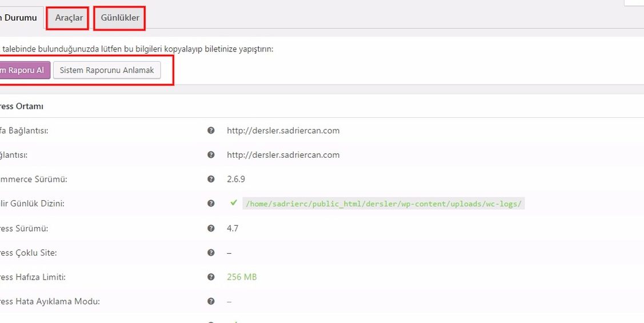Click help icon for Günlük Dizini row
The width and height of the screenshot is (644, 323).
[x=211, y=204]
